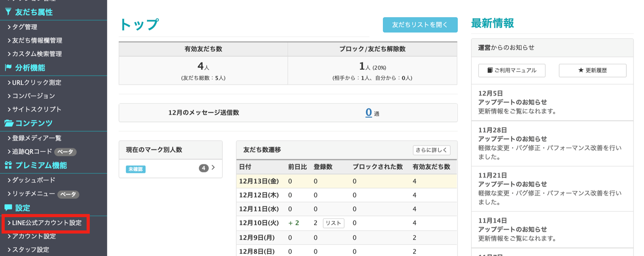
Task: Click the funnel icon beside 友だち属性
Action: click(8, 12)
